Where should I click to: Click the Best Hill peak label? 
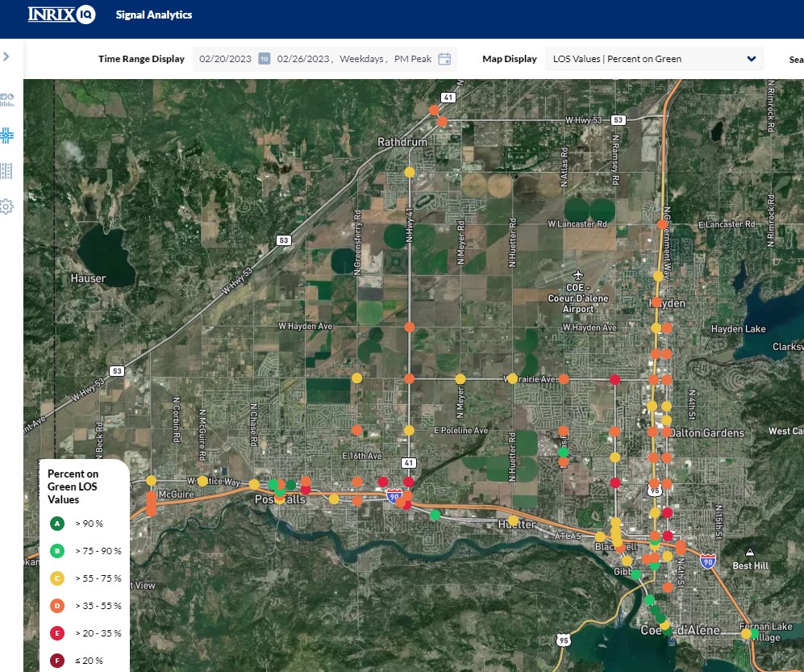[x=750, y=566]
